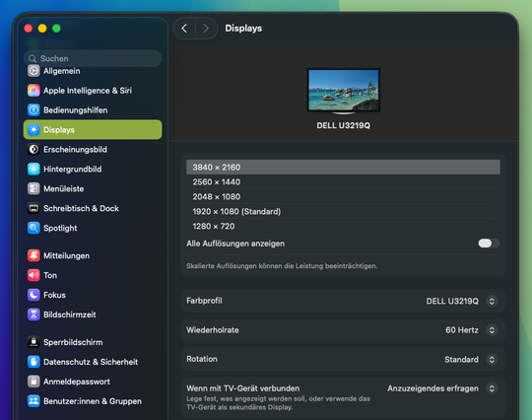Click the green fullscreen window button

pyautogui.click(x=57, y=29)
